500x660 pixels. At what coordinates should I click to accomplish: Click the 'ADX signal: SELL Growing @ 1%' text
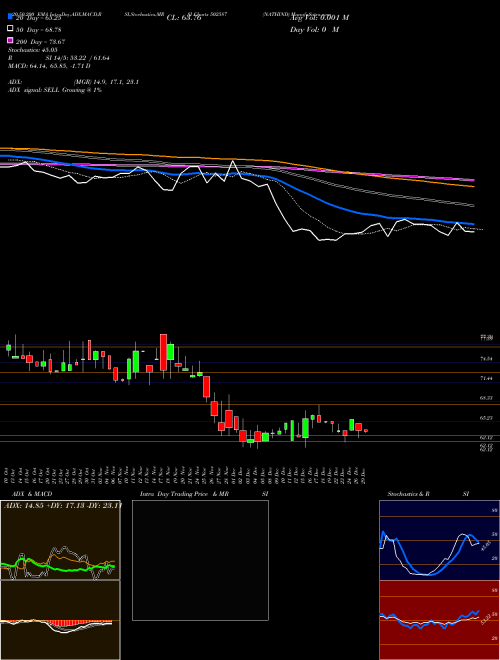click(x=55, y=90)
